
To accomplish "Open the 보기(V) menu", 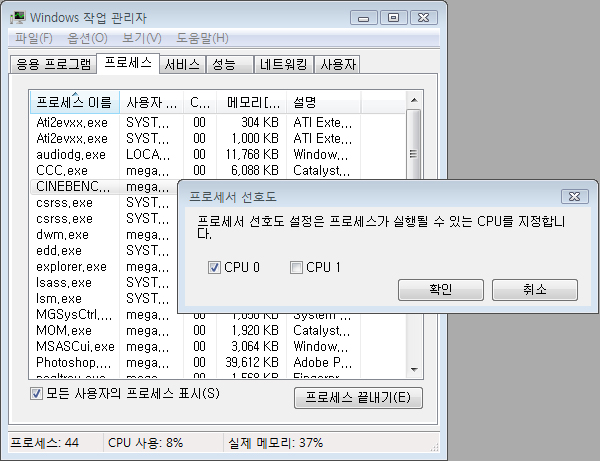I will [x=142, y=38].
